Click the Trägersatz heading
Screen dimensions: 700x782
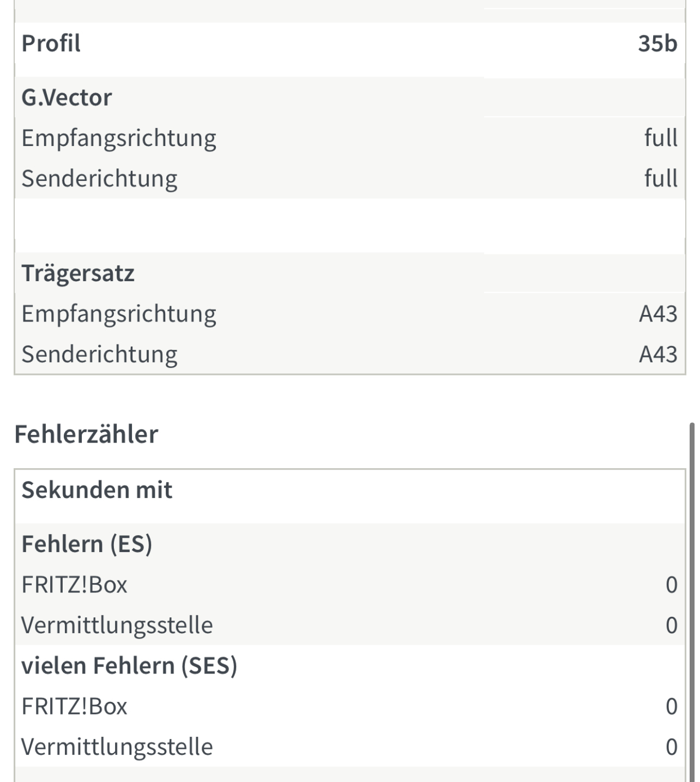pyautogui.click(x=78, y=273)
